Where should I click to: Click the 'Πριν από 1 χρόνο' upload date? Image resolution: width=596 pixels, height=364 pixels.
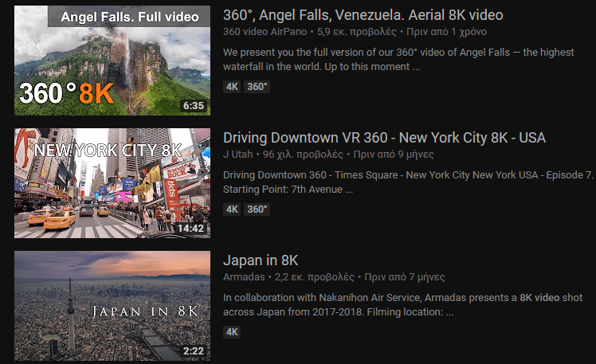(447, 32)
